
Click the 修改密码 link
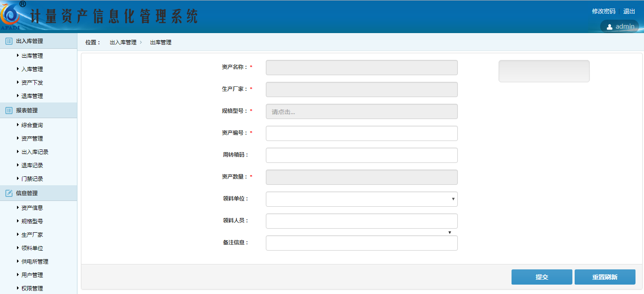(603, 11)
